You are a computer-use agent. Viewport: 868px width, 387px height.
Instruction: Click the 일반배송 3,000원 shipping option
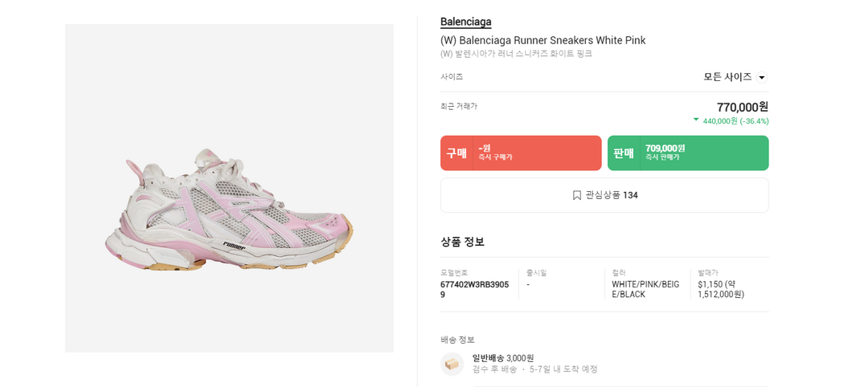tap(503, 358)
